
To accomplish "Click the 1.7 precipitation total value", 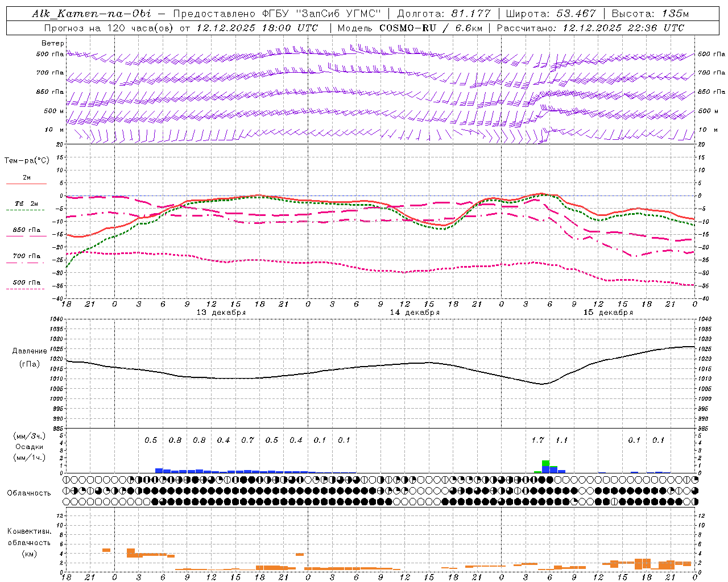I will (537, 440).
